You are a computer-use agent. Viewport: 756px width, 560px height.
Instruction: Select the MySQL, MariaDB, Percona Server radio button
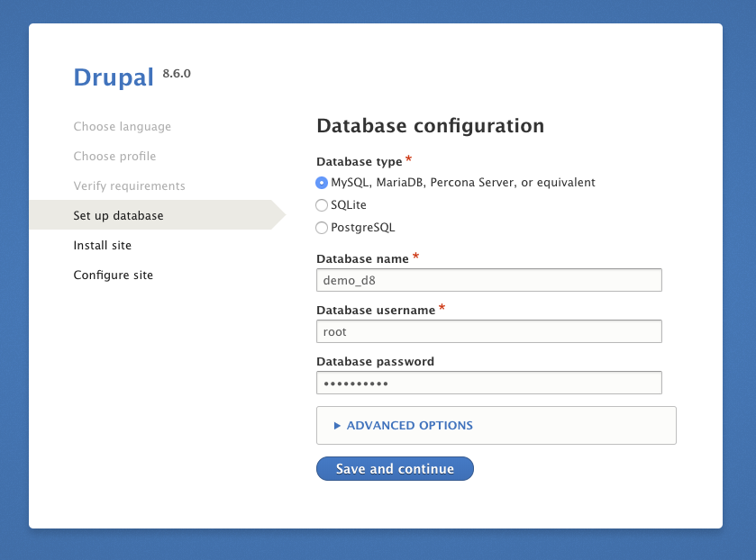[x=322, y=183]
